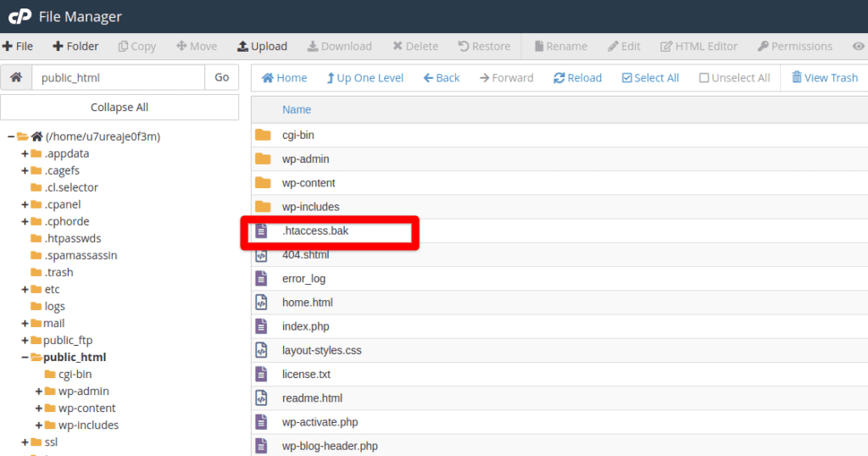Create a new folder with + Folder
The image size is (868, 456).
pos(75,47)
